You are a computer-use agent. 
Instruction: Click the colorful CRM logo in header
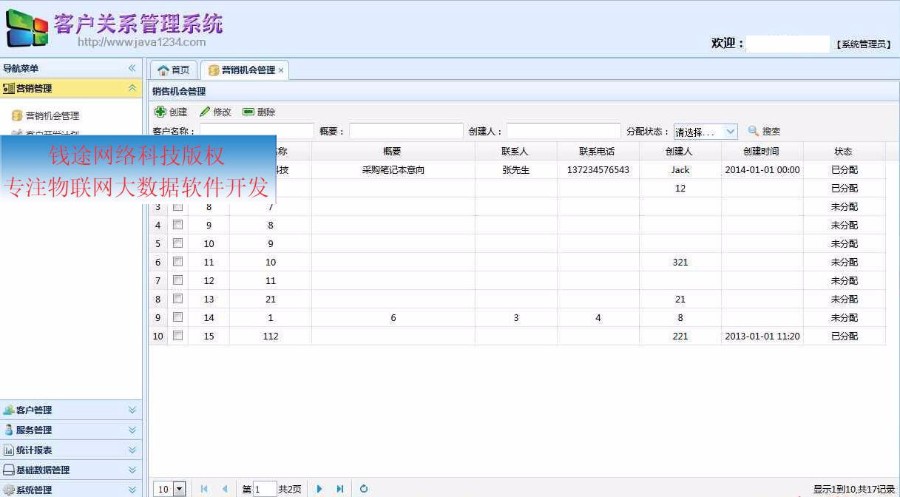point(27,28)
